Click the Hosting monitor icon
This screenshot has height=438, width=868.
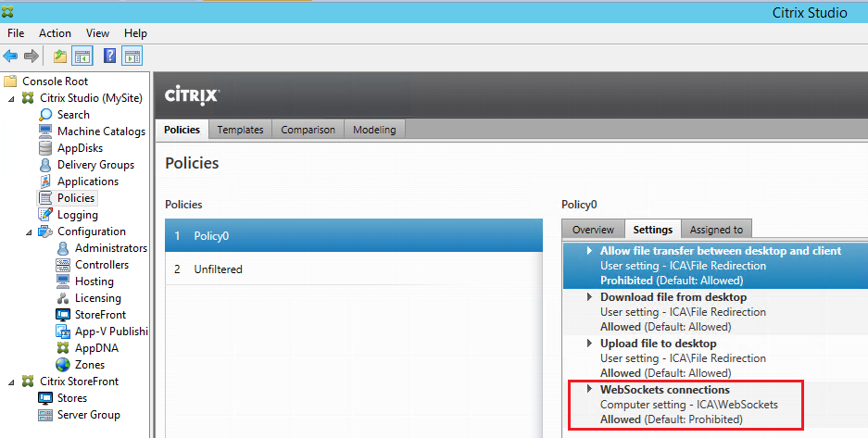63,282
